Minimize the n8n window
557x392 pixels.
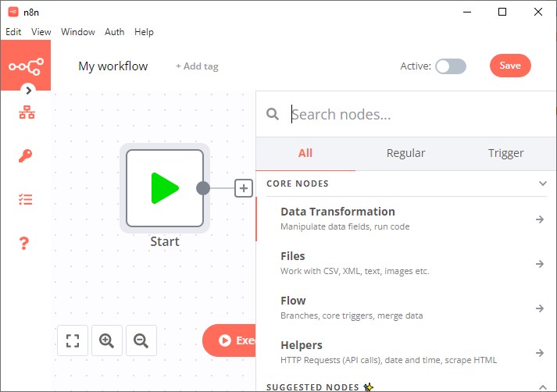[467, 12]
